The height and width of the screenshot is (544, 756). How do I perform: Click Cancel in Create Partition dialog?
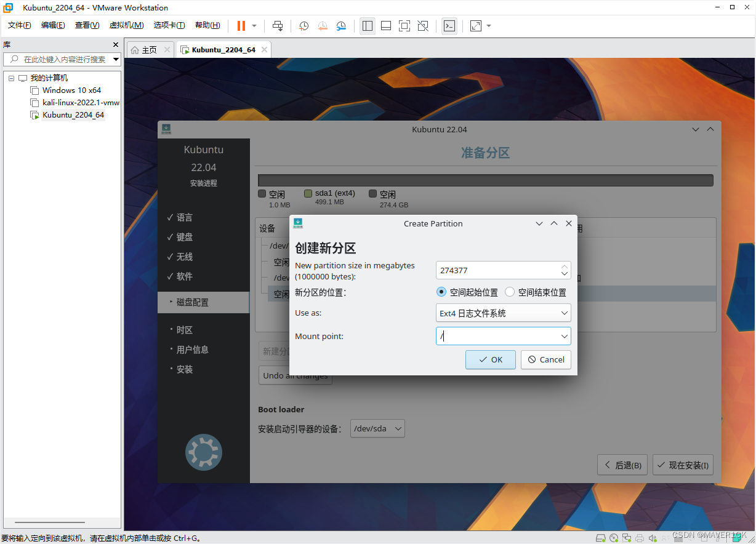546,360
